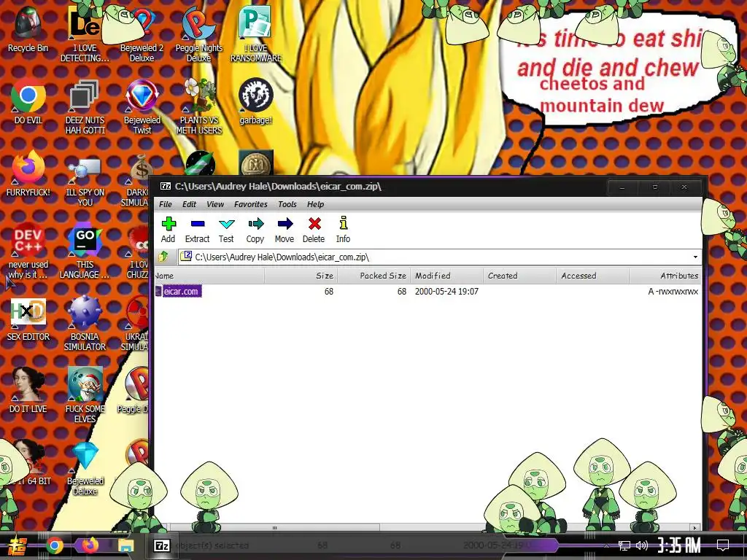Sort by the Size column header
This screenshot has width=747, height=560.
(x=301, y=276)
